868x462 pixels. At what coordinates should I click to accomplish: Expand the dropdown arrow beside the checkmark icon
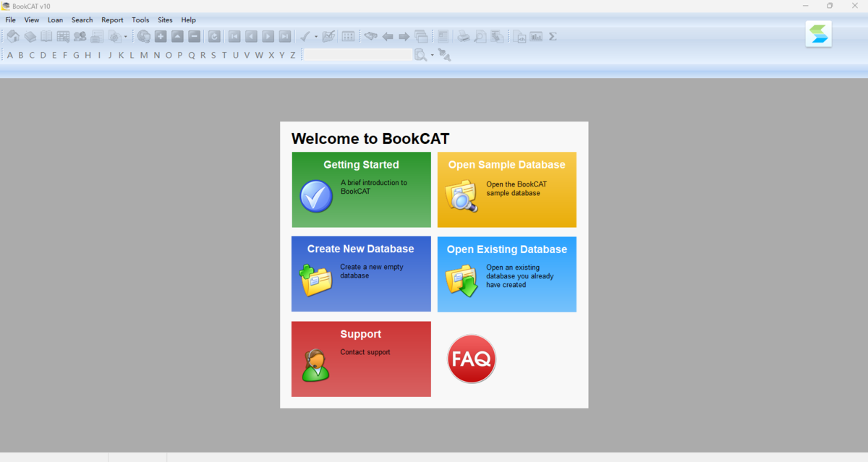(x=316, y=37)
